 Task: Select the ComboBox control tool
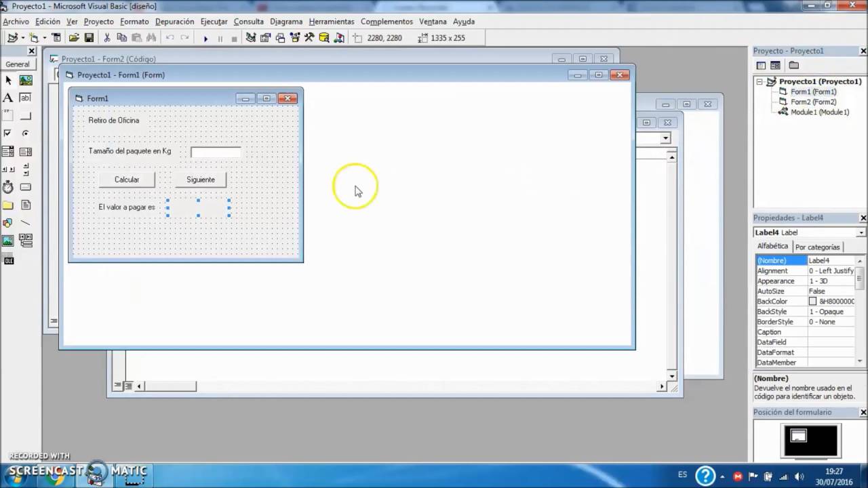click(8, 152)
